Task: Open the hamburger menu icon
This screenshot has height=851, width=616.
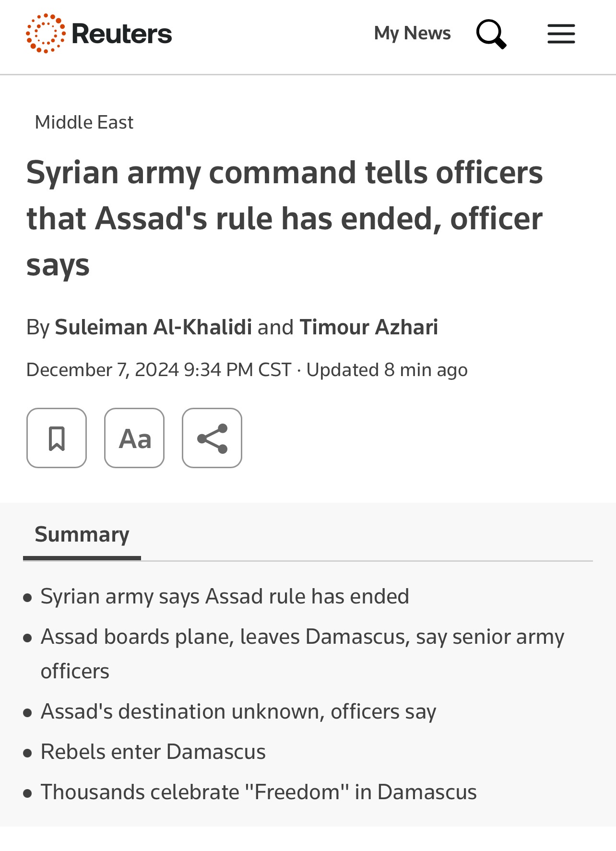Action: [x=561, y=34]
